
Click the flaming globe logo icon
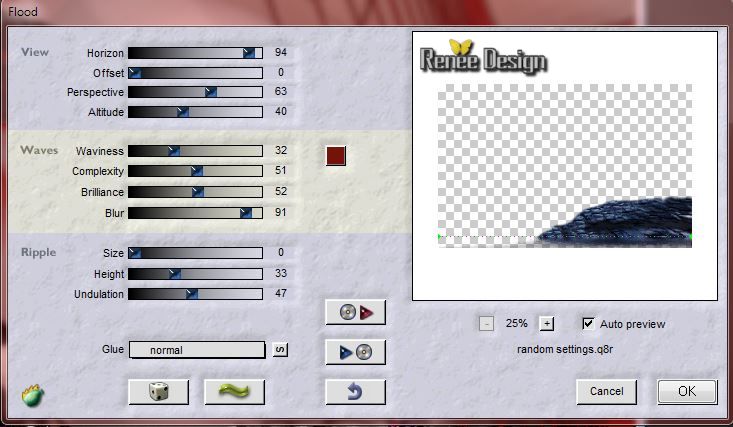tap(33, 395)
